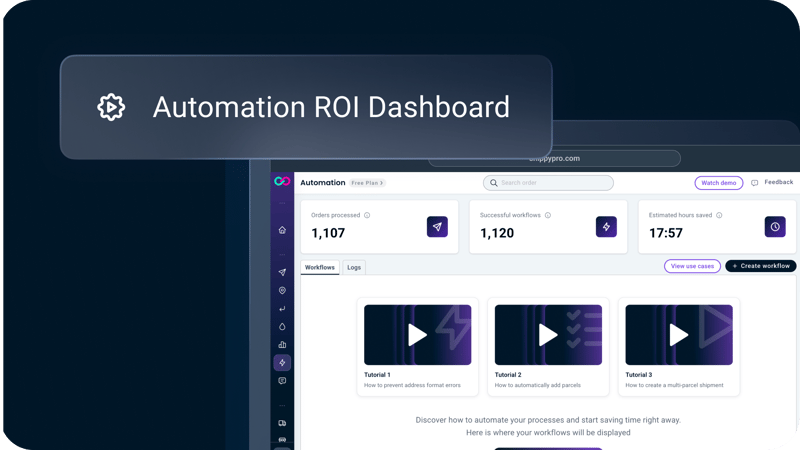800x450 pixels.
Task: Click the '1,120' successful workflows value
Action: pyautogui.click(x=497, y=233)
